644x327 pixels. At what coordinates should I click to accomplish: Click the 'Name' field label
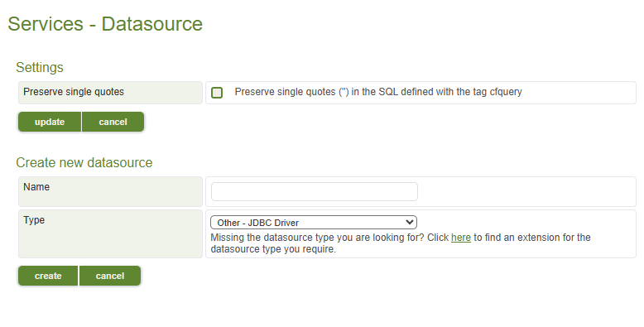(x=36, y=187)
